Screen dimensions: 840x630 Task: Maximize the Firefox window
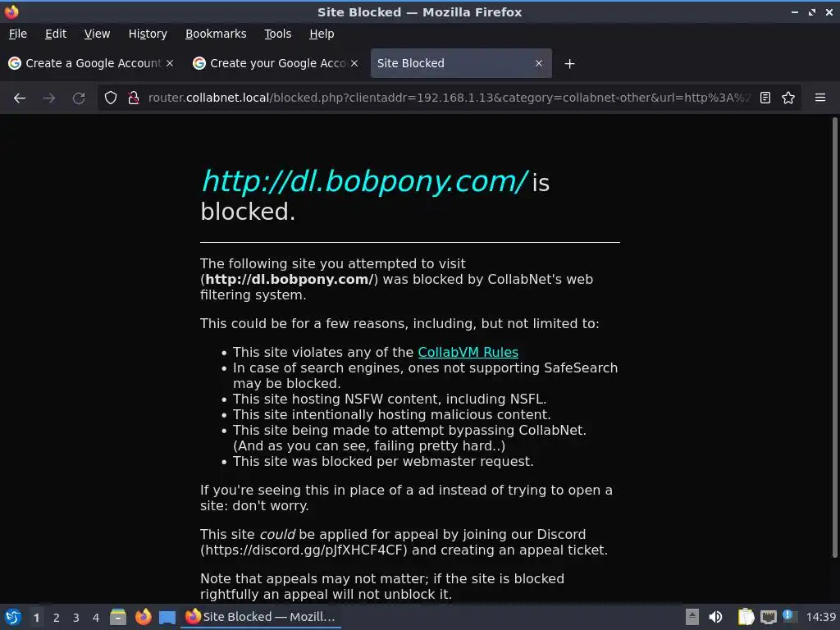pos(812,11)
